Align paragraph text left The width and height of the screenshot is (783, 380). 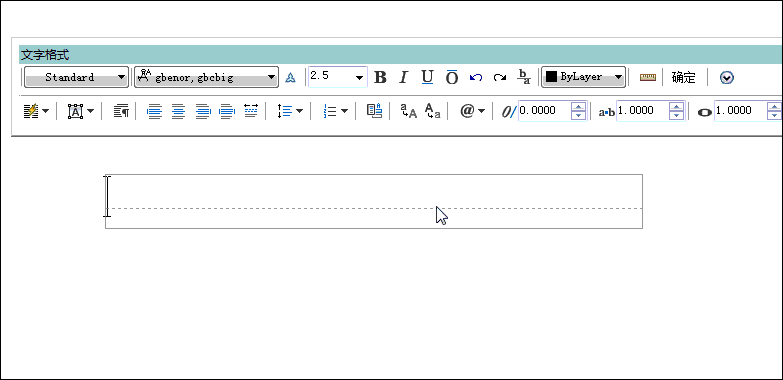click(154, 111)
